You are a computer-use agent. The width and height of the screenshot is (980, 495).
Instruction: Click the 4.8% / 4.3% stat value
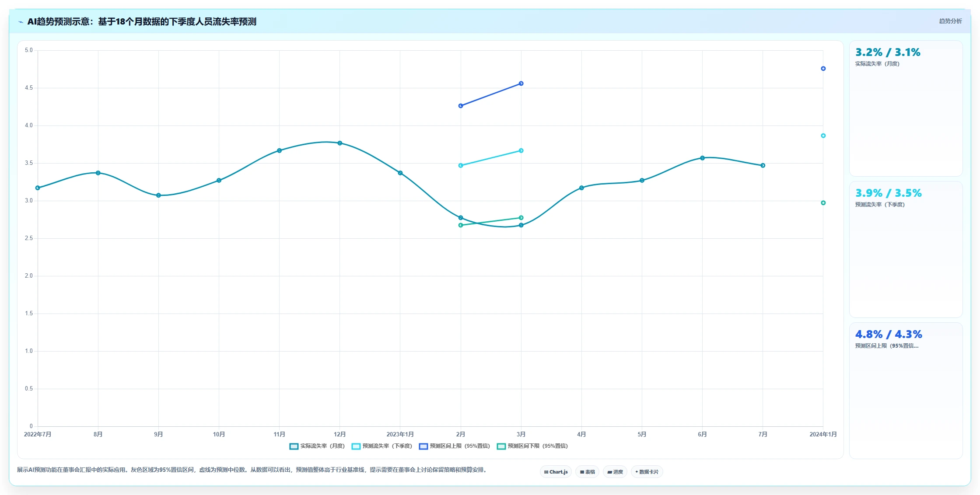click(x=889, y=335)
